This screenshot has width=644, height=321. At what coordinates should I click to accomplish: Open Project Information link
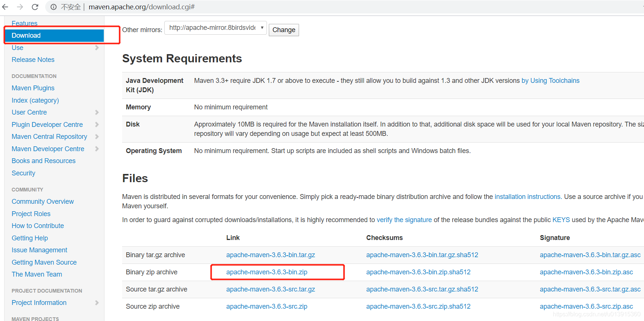[39, 303]
